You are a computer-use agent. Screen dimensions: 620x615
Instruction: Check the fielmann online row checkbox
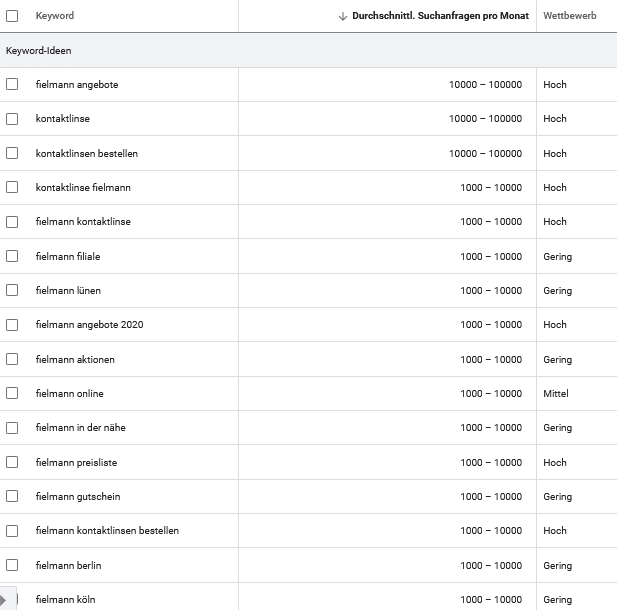[x=12, y=393]
